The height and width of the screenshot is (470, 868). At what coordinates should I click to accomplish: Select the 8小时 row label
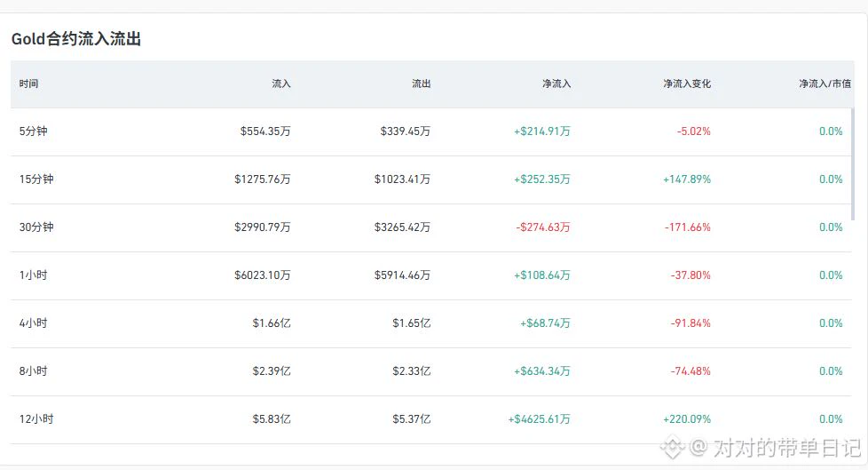point(33,370)
